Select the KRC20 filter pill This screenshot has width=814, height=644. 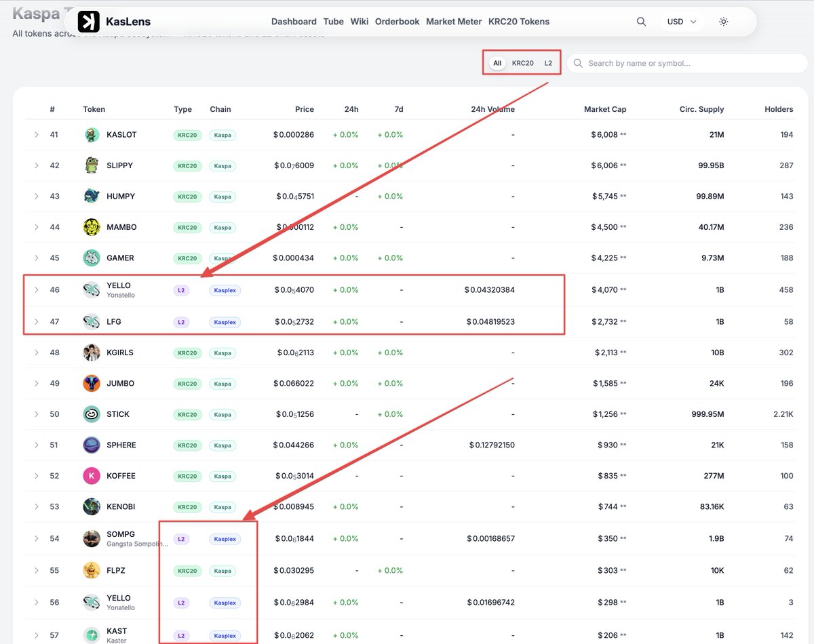pos(523,63)
